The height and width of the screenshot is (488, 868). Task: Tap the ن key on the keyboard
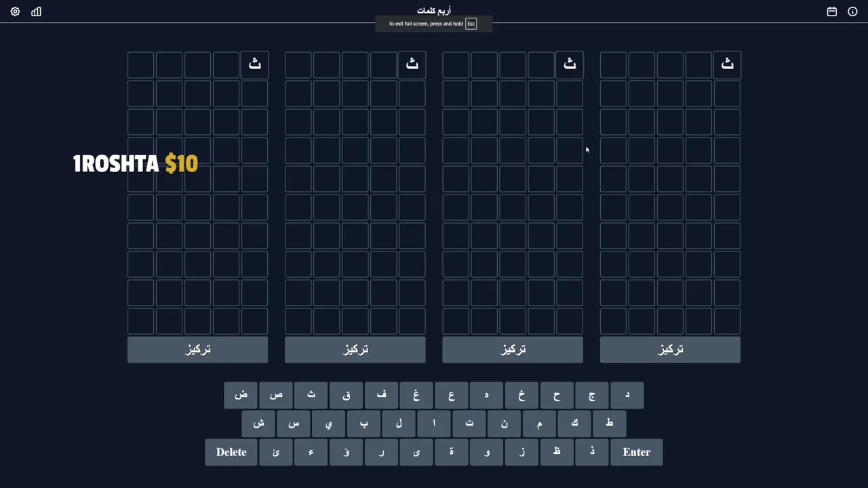coord(504,424)
